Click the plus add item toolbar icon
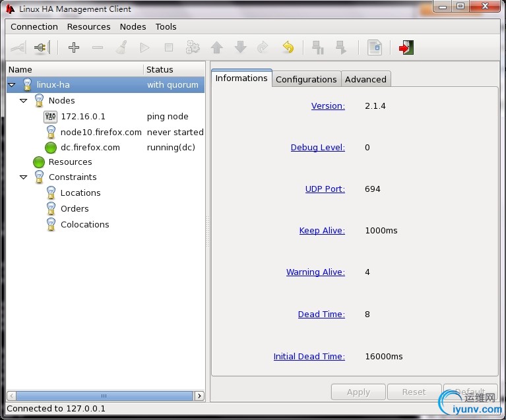The width and height of the screenshot is (506, 420). tap(74, 47)
